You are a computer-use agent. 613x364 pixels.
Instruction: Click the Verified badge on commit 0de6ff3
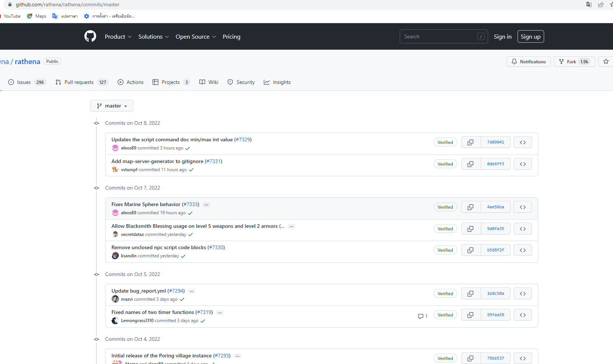point(445,164)
